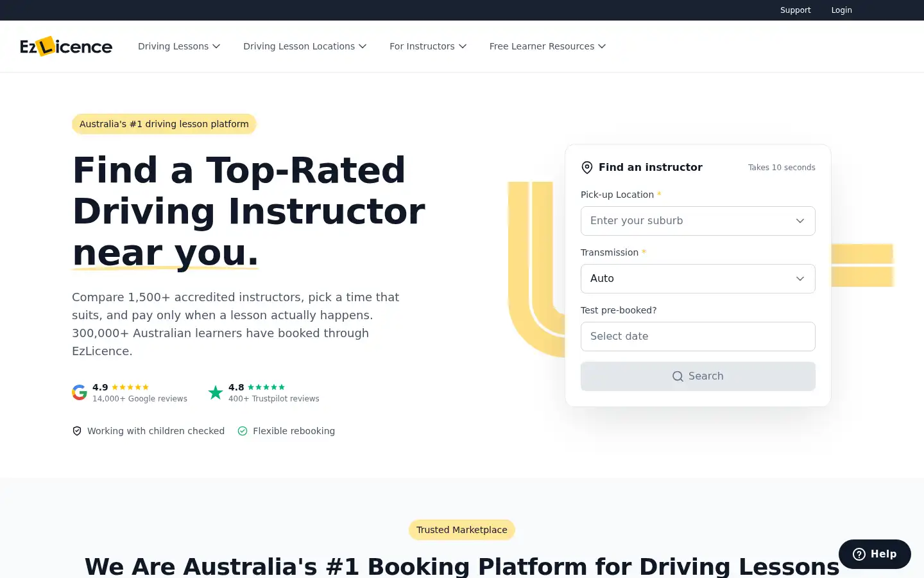Open the Support link
This screenshot has width=924, height=578.
pos(796,10)
